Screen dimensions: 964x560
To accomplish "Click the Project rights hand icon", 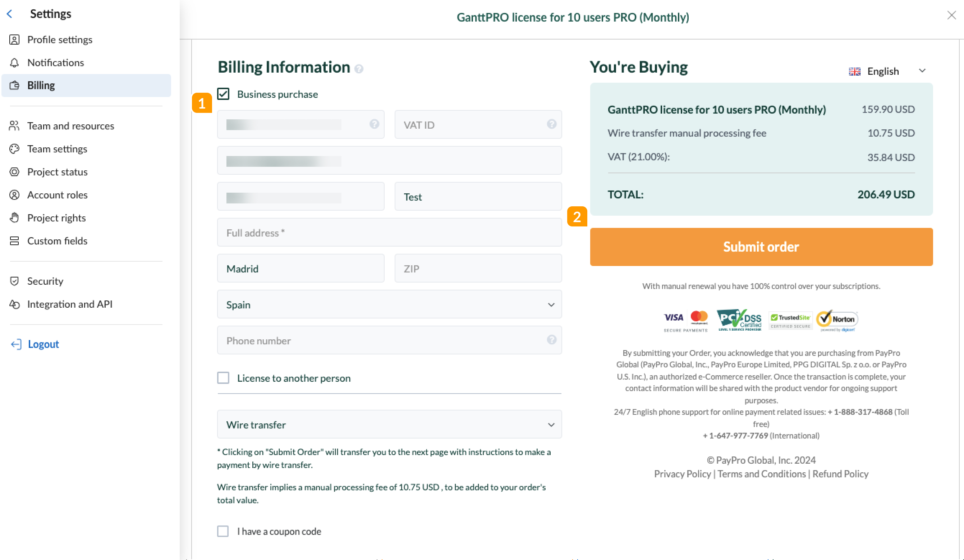I will [x=14, y=218].
